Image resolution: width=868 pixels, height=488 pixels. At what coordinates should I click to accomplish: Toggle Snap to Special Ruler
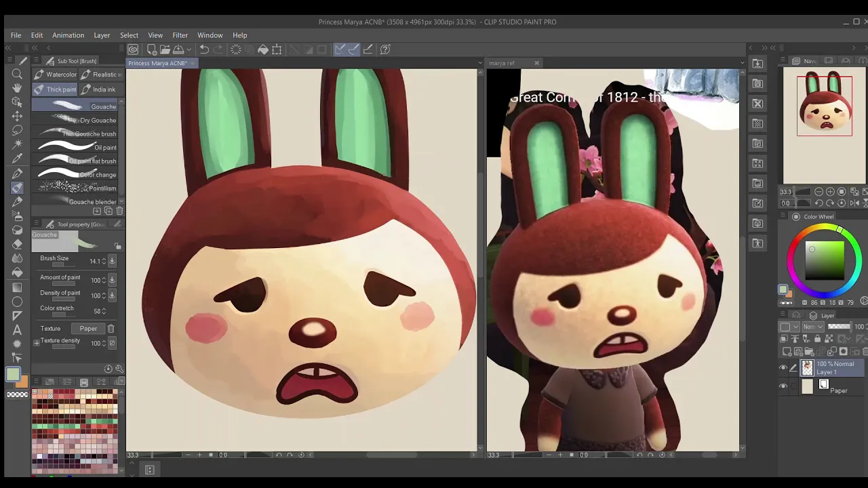pyautogui.click(x=353, y=49)
